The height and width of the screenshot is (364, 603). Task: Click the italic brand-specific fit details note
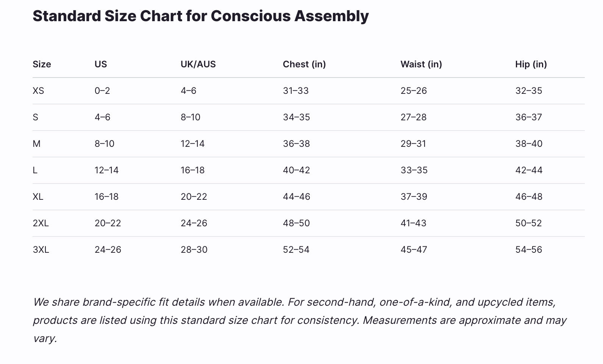299,320
